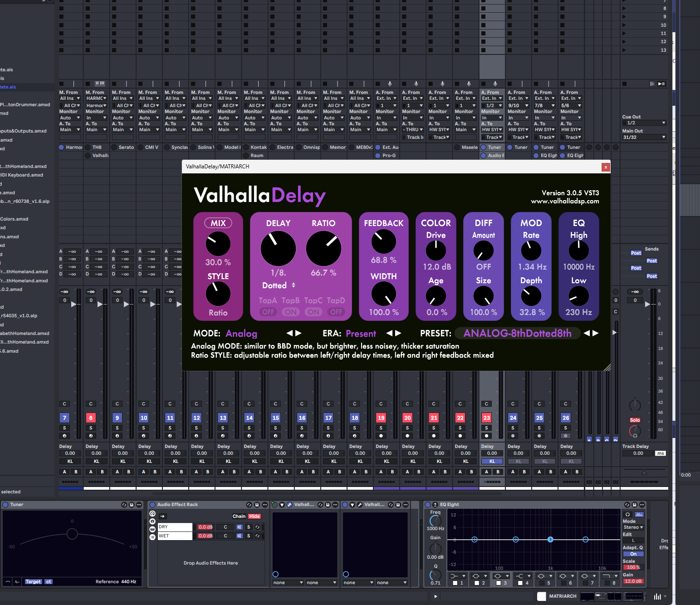Click ValhallaDelay preset next arrow
This screenshot has width=700, height=605.
[596, 333]
